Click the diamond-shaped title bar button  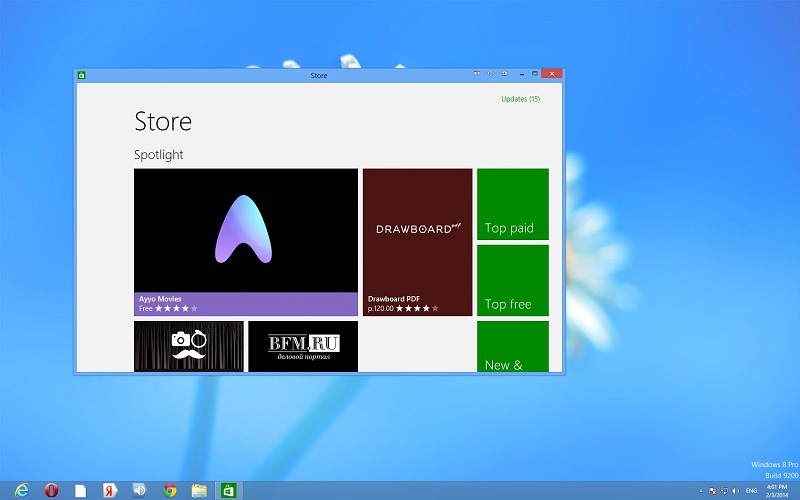pyautogui.click(x=490, y=73)
